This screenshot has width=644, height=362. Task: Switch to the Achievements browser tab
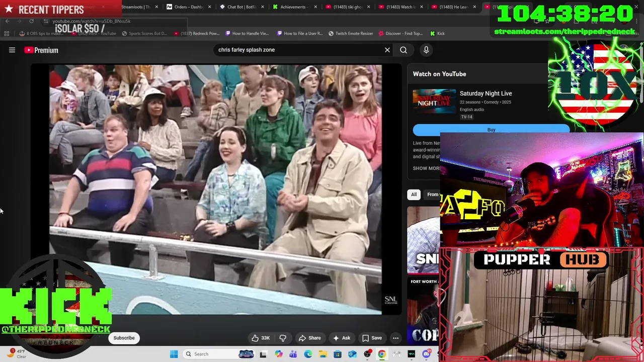294,7
